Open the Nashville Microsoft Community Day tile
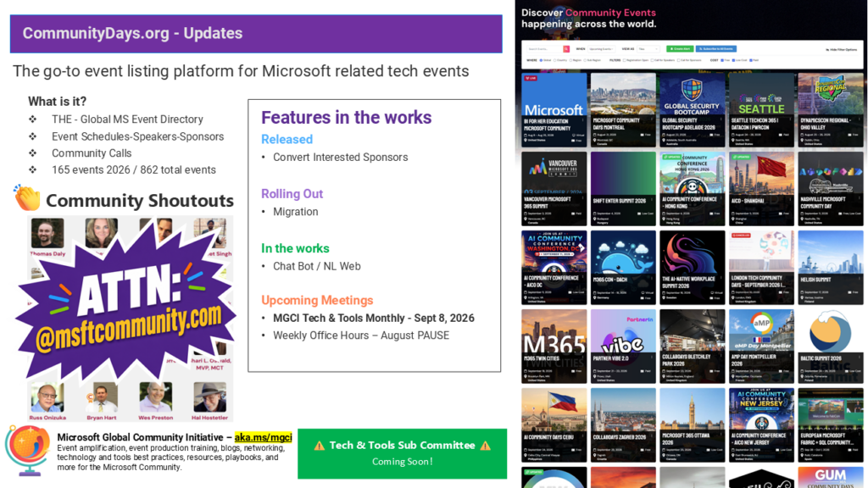 831,189
